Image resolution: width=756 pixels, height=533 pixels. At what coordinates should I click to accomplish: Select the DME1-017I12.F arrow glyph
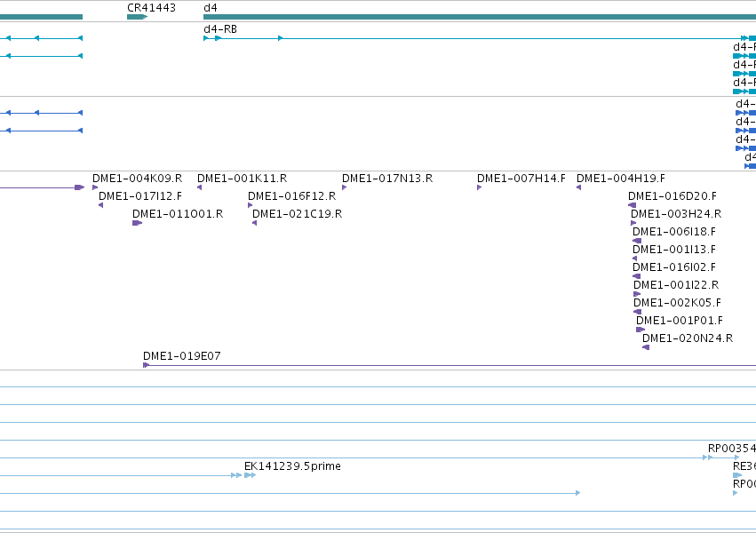(100, 205)
